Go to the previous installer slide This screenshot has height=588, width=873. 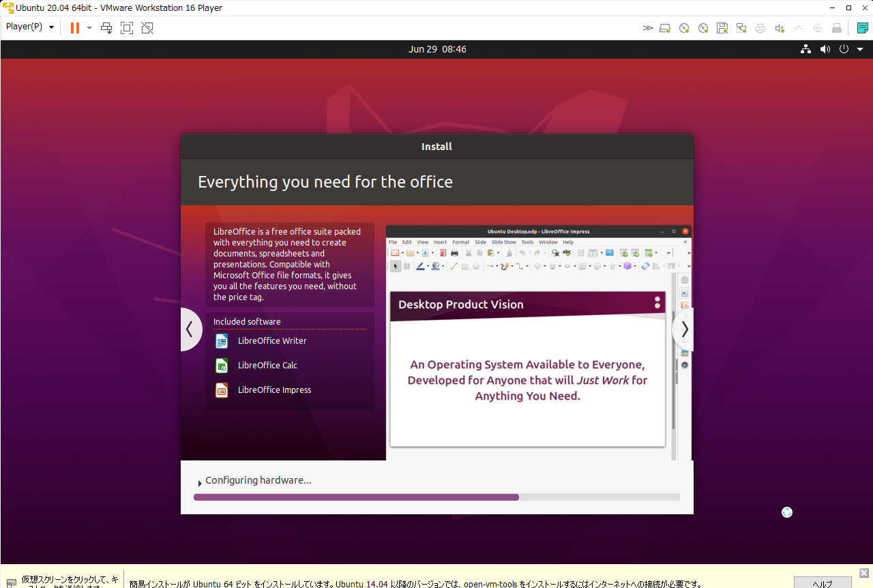click(x=191, y=329)
